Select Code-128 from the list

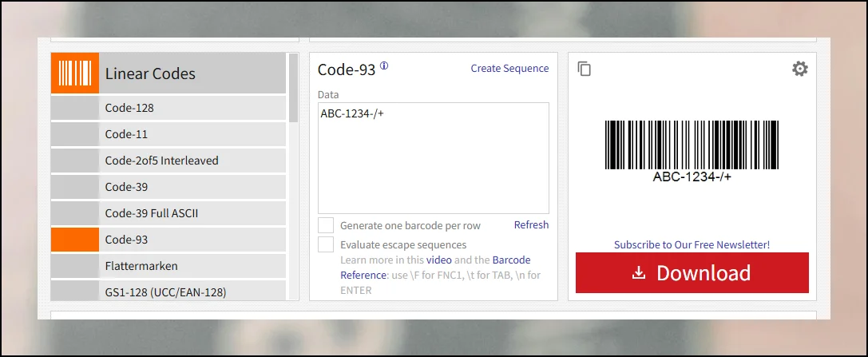pyautogui.click(x=192, y=108)
